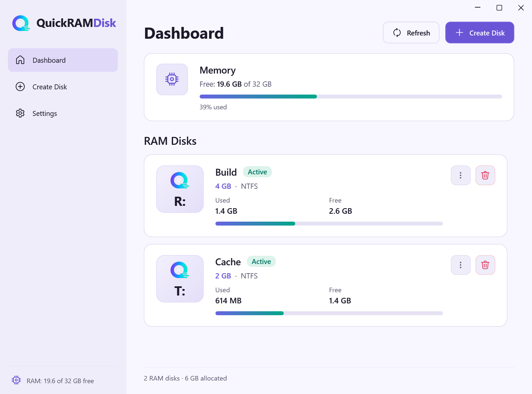The height and width of the screenshot is (394, 532).
Task: Open Settings in the sidebar
Action: [63, 113]
